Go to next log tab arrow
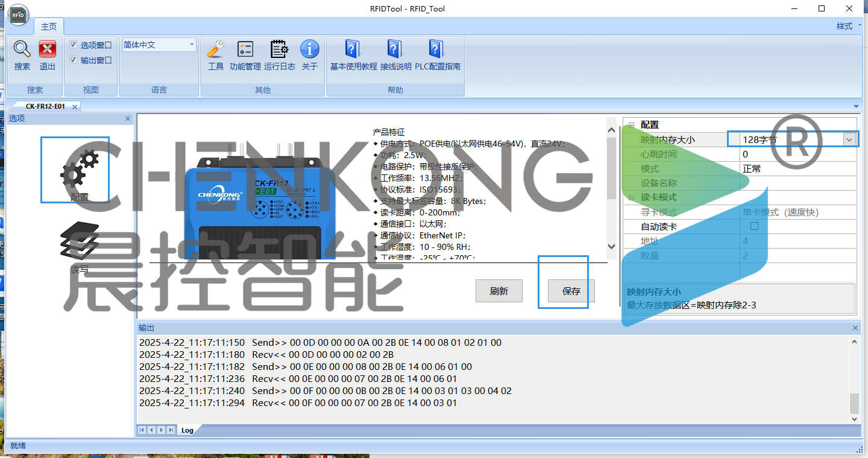 tap(161, 430)
